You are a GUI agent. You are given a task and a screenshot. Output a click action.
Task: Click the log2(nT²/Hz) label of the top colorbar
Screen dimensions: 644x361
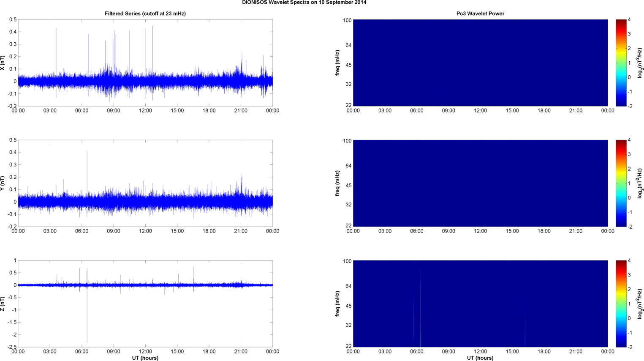coord(640,63)
